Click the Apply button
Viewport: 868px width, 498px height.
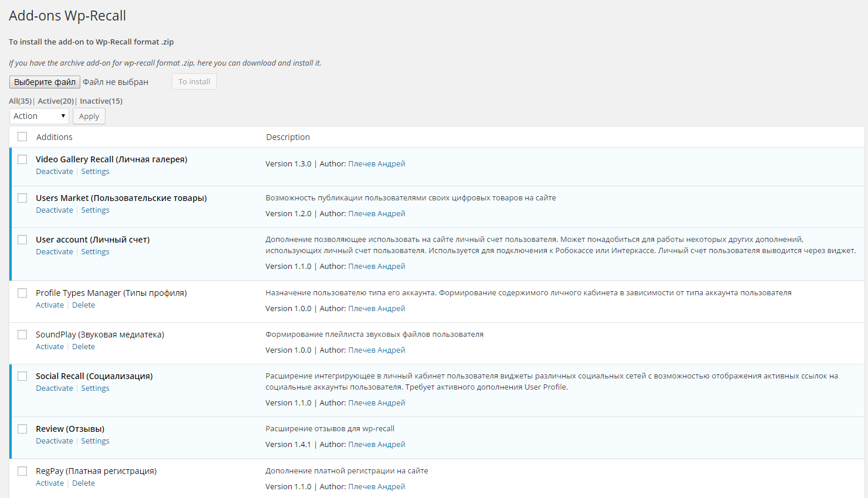[89, 116]
